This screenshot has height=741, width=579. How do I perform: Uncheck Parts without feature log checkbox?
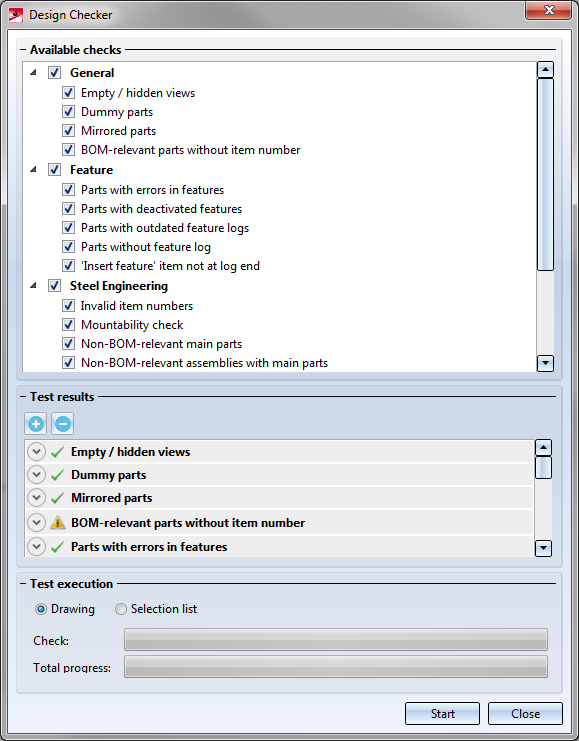[69, 247]
